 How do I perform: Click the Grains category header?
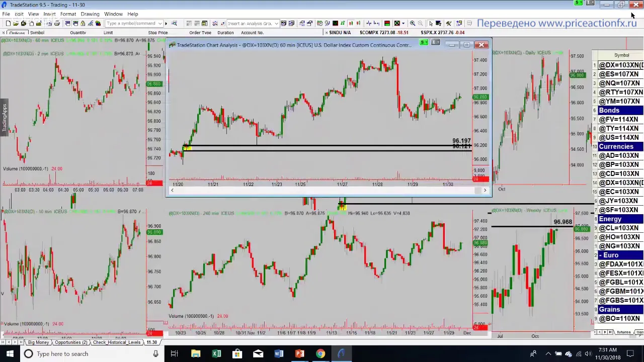[x=620, y=309]
